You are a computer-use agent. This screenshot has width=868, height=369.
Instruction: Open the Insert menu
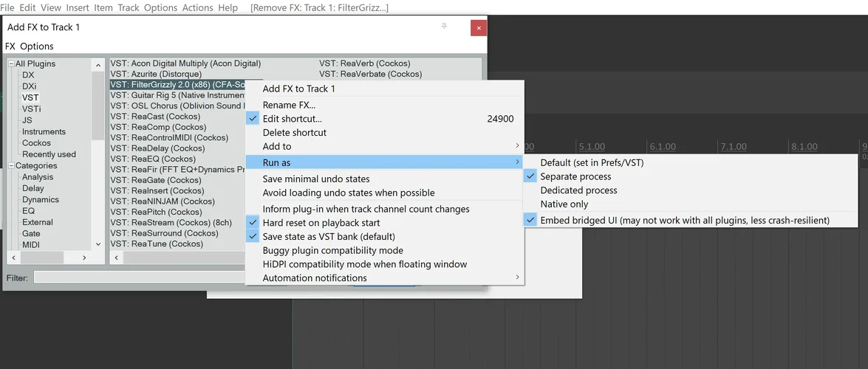coord(78,7)
